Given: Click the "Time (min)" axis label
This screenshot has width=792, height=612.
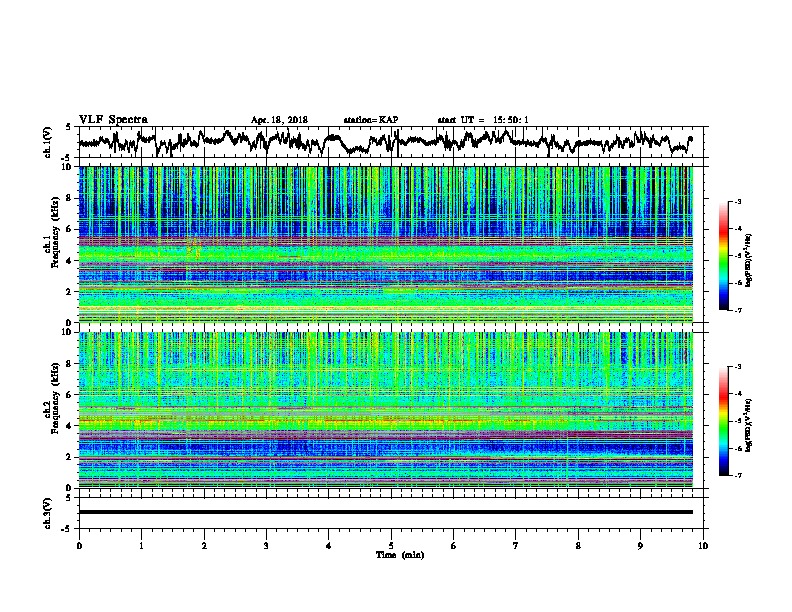Looking at the screenshot, I should (400, 555).
